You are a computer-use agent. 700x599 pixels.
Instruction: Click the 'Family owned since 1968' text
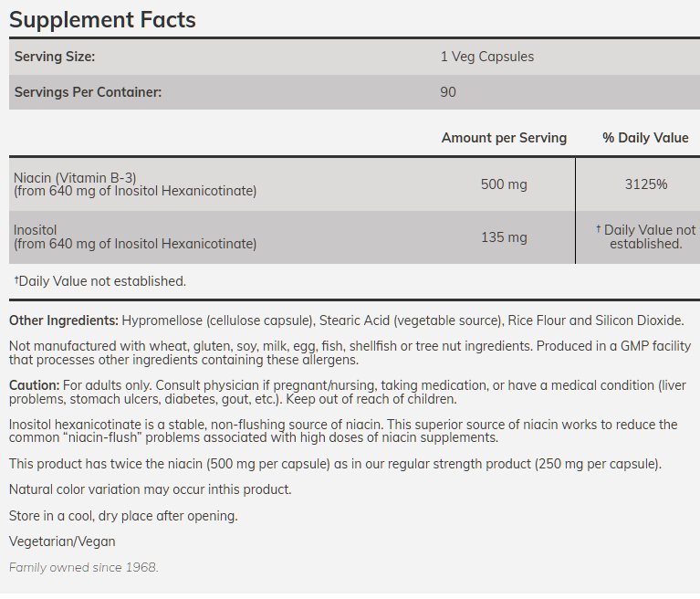click(83, 567)
